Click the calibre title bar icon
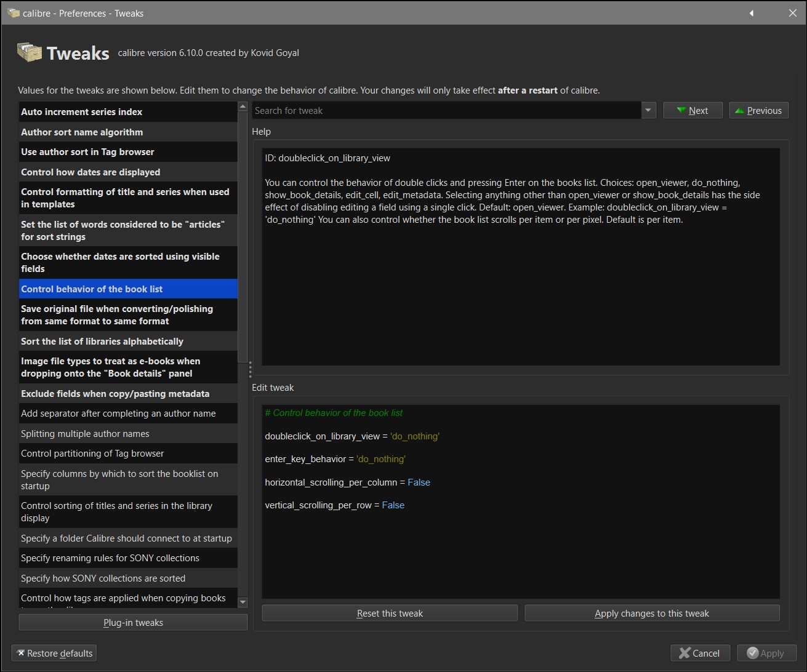The height and width of the screenshot is (672, 807). [x=13, y=13]
